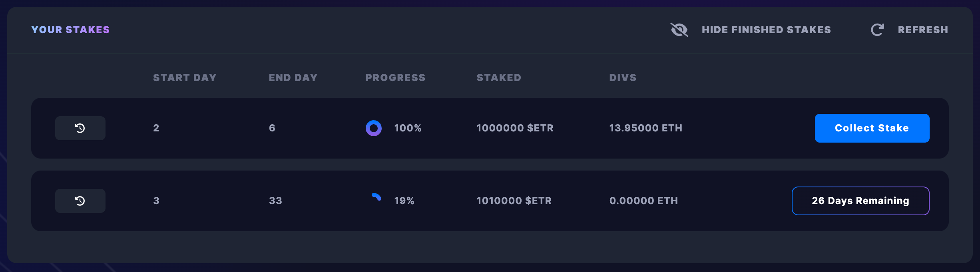
Task: Select the 1010000 $ETR staked amount
Action: (514, 201)
